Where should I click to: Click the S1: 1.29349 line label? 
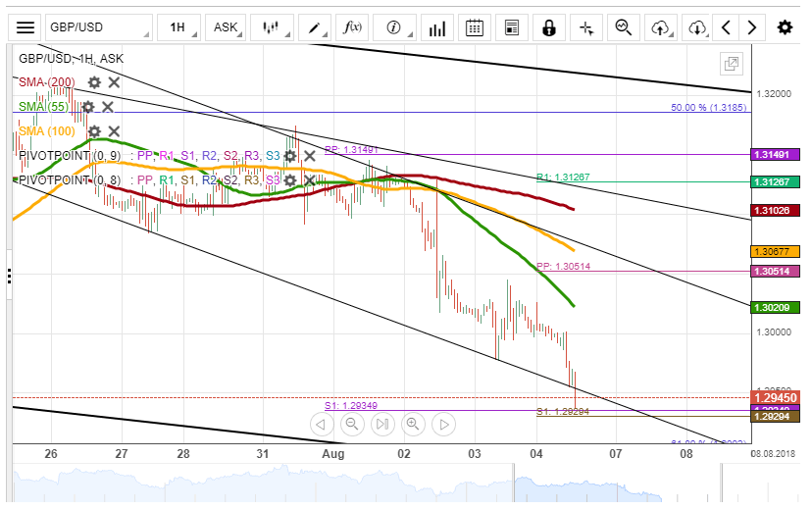[351, 405]
